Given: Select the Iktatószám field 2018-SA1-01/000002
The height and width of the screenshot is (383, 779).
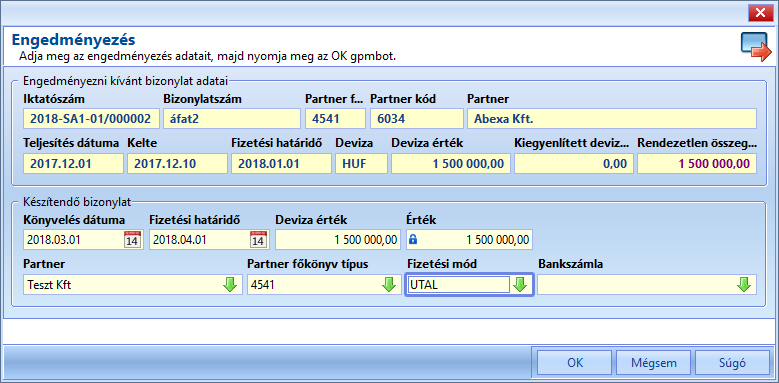Looking at the screenshot, I should 91,119.
